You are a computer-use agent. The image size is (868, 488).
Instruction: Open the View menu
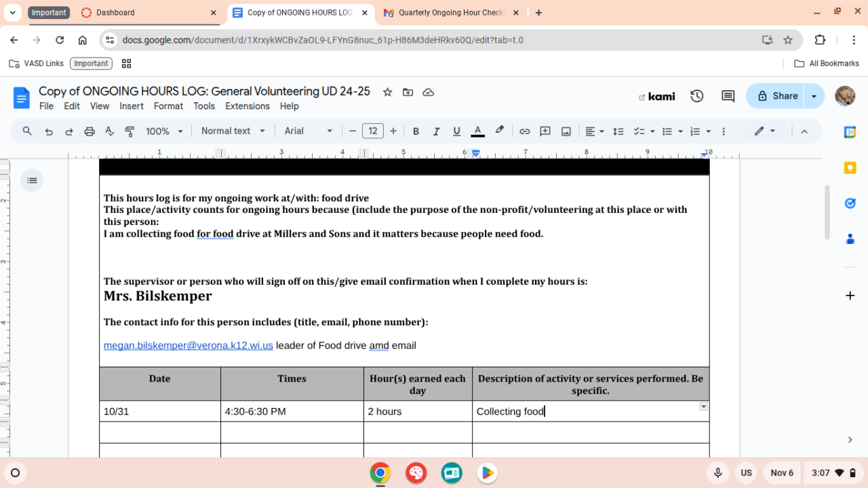[x=100, y=106]
